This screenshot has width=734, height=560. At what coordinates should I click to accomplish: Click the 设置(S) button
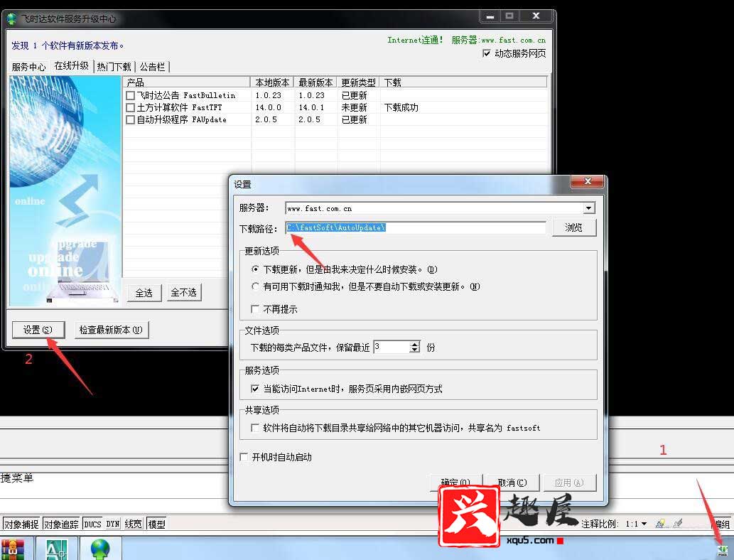tap(38, 330)
